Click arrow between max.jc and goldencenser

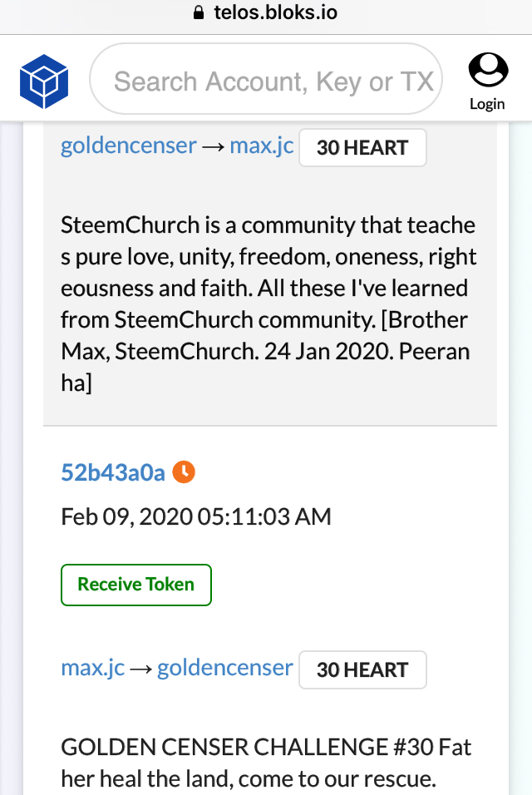click(x=140, y=669)
